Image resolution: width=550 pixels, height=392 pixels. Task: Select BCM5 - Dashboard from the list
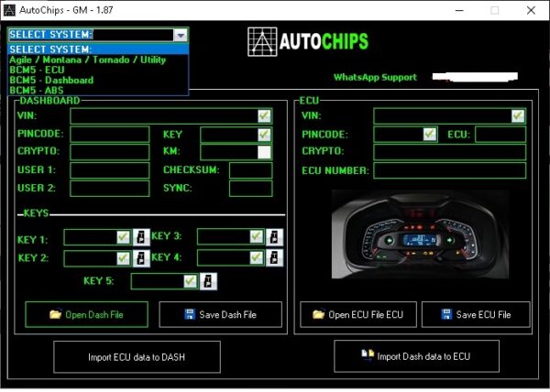pos(98,81)
